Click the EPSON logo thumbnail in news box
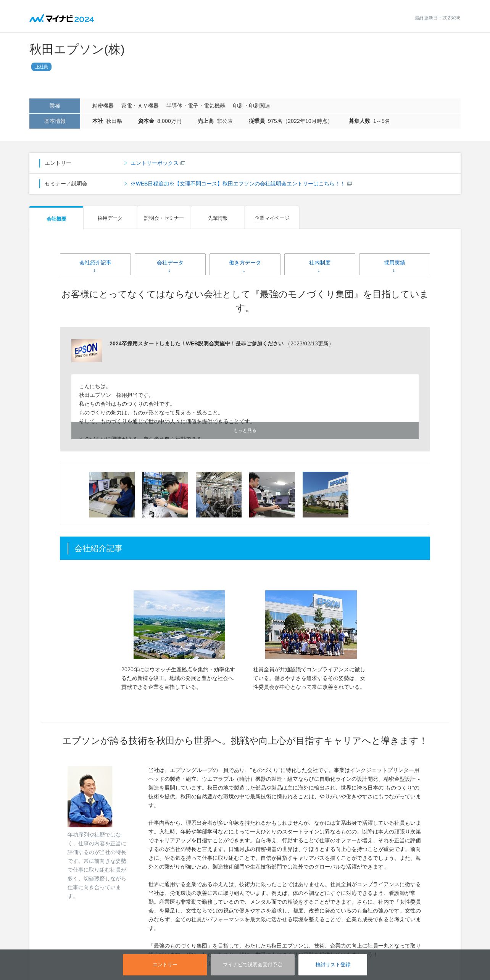The image size is (490, 980). coord(87,351)
